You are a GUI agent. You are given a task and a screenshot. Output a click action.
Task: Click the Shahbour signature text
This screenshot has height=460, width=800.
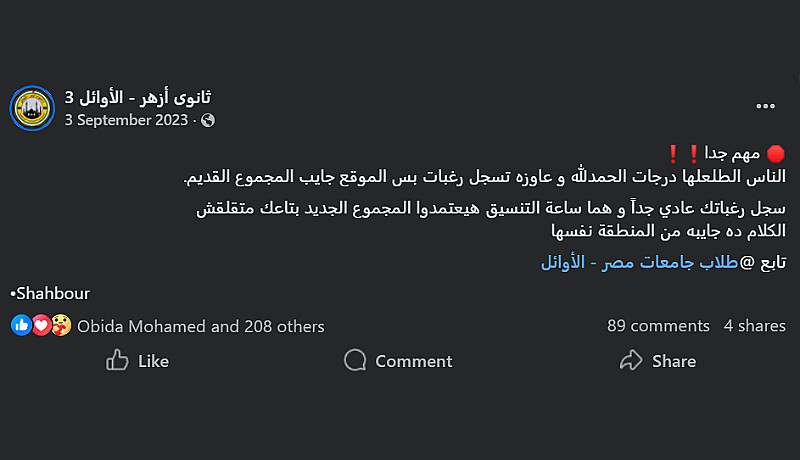tap(51, 293)
